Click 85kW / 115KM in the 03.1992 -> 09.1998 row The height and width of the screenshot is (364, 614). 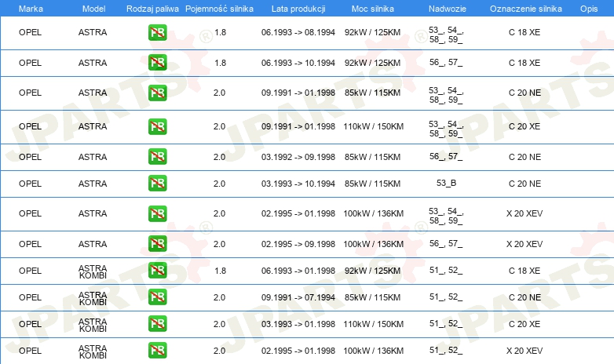point(372,157)
